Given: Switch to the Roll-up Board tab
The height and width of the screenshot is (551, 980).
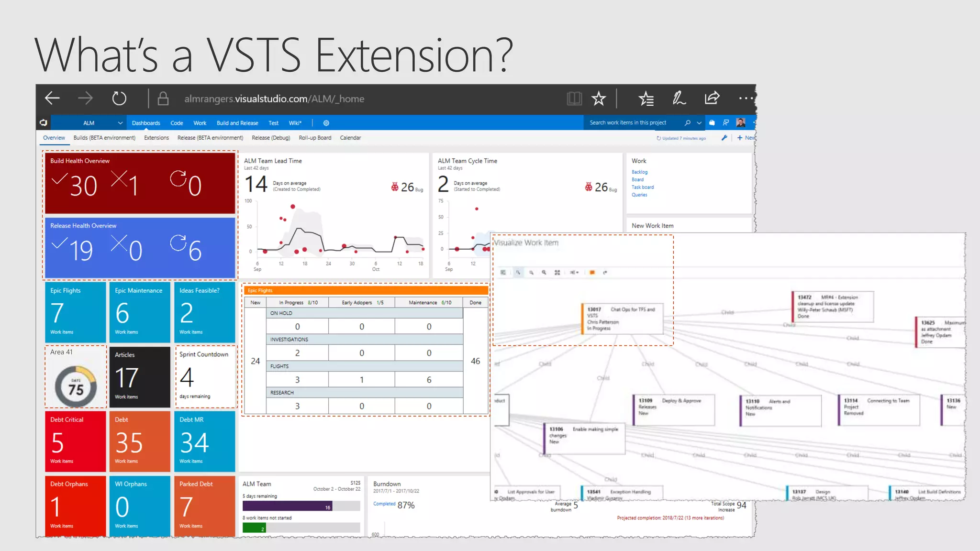Looking at the screenshot, I should pyautogui.click(x=315, y=138).
